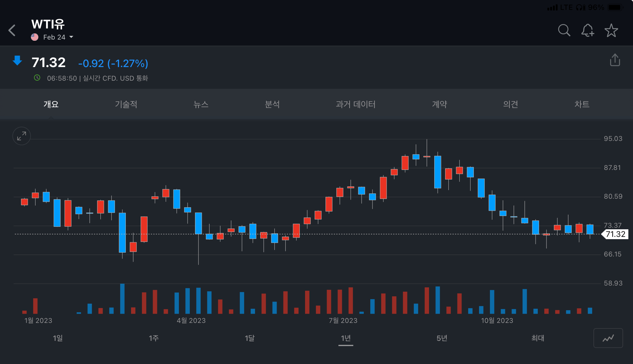Image resolution: width=633 pixels, height=364 pixels.
Task: Go back using the left arrow
Action: coord(12,30)
